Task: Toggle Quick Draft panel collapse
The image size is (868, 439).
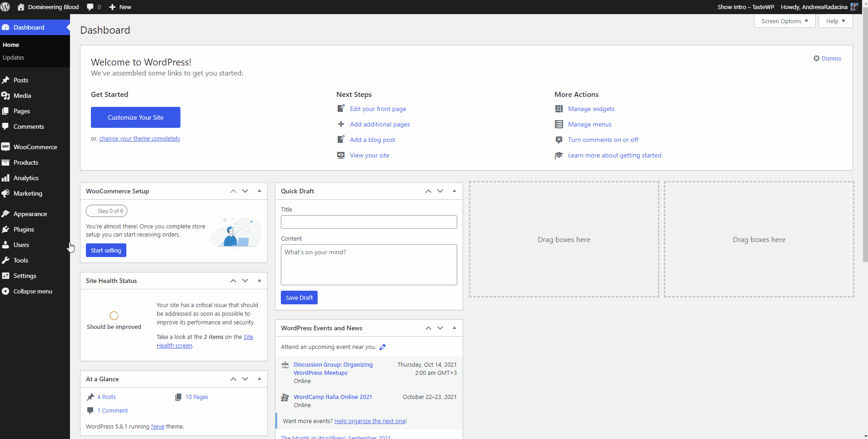Action: [454, 191]
